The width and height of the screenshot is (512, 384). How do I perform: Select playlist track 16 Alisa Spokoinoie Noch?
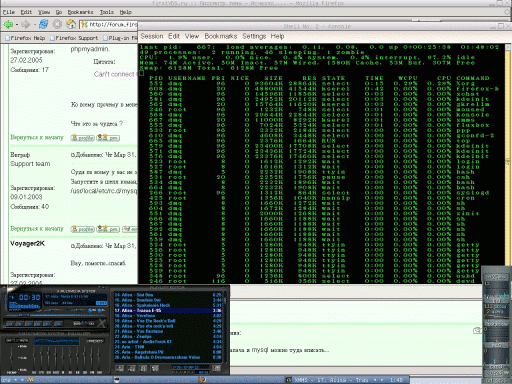[x=168, y=305]
